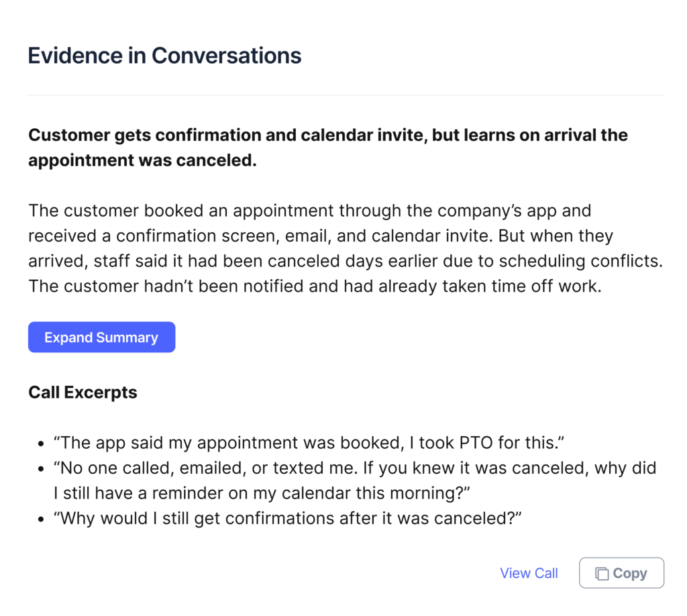Open the View Call link

[x=529, y=572]
